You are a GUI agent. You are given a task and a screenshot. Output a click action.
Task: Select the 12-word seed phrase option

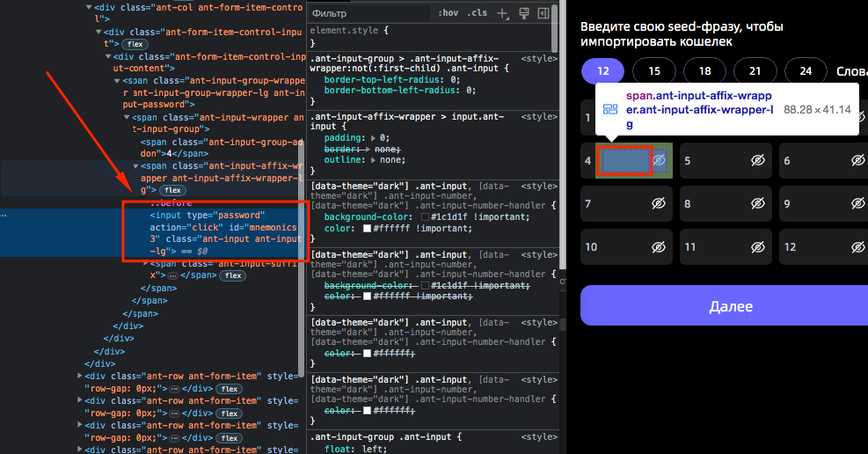tap(602, 70)
